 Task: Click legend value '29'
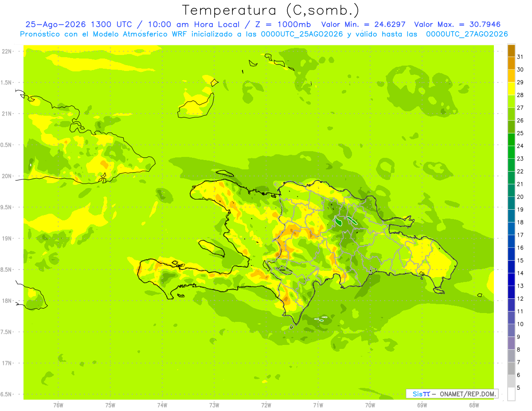point(520,82)
